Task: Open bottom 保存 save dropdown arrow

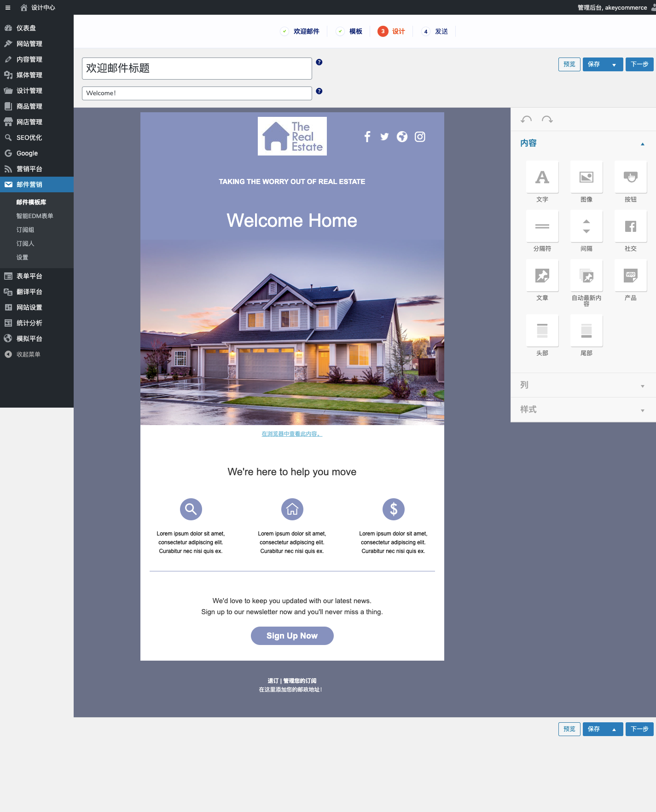Action: pyautogui.click(x=614, y=730)
